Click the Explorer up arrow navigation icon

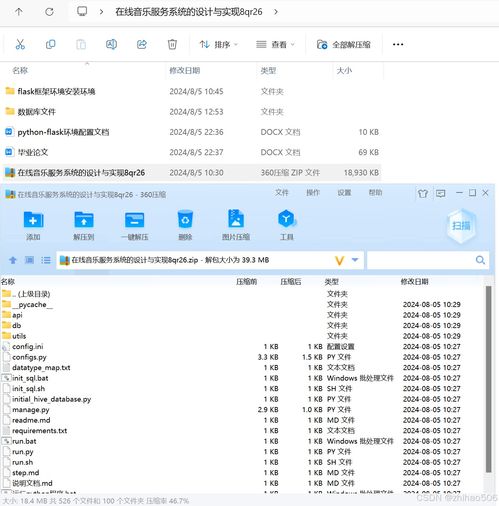(19, 12)
